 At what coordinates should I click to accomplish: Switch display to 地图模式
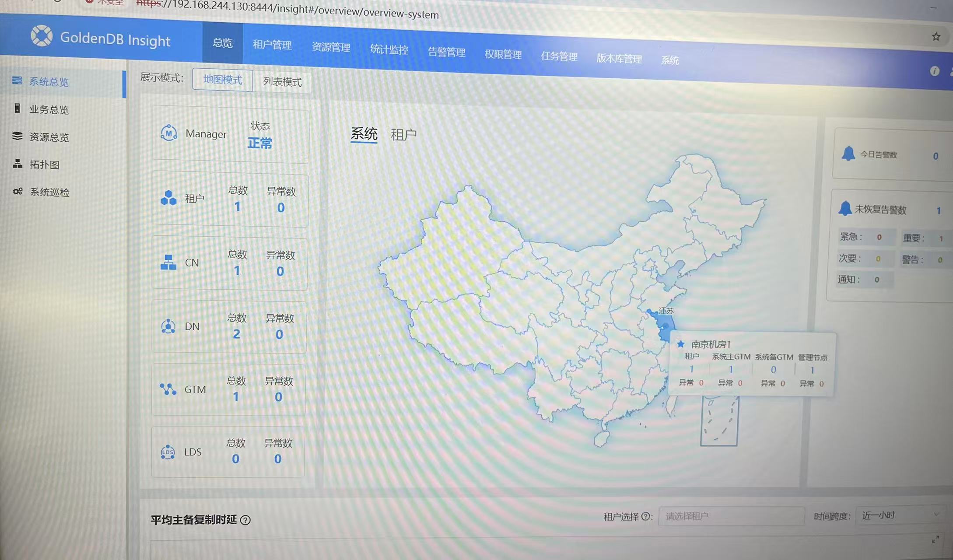[222, 80]
